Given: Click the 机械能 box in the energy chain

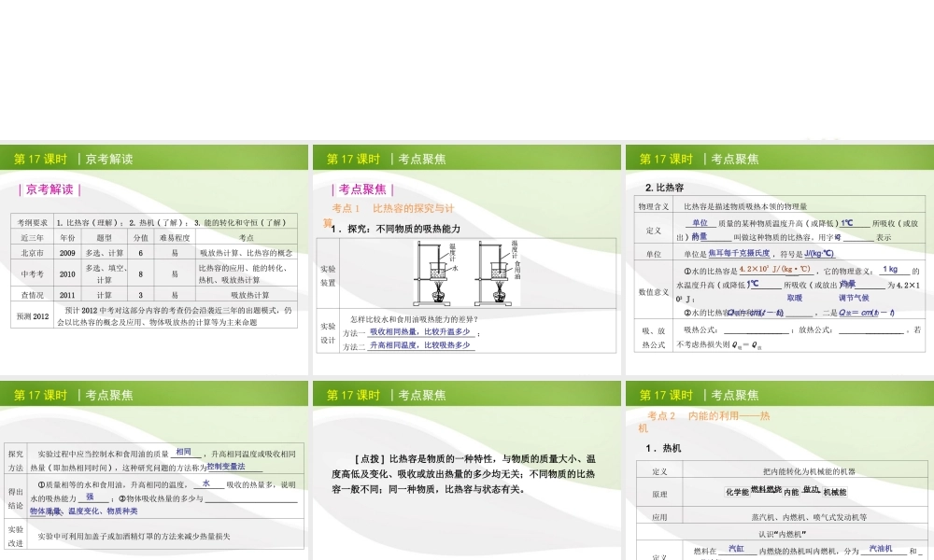Looking at the screenshot, I should [834, 492].
